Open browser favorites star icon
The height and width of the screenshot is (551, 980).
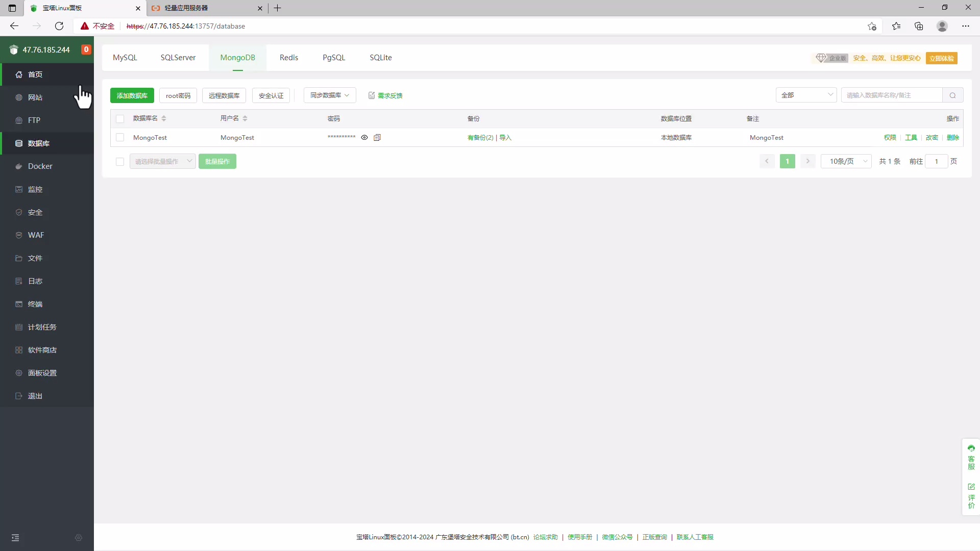tap(896, 26)
